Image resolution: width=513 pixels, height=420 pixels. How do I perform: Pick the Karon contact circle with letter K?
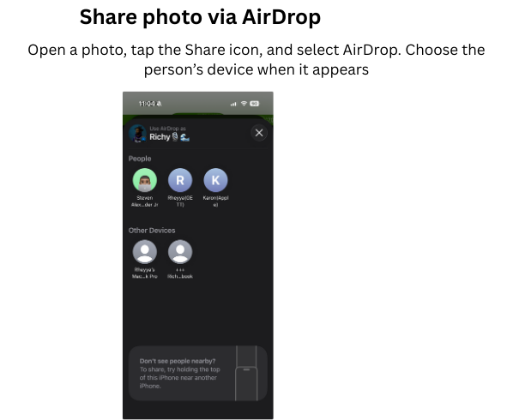click(215, 180)
